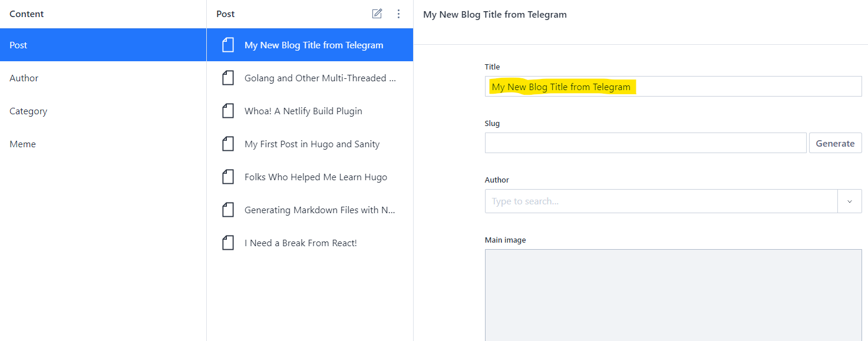This screenshot has width=868, height=341.
Task: Expand the Author dropdown chevron
Action: click(850, 201)
